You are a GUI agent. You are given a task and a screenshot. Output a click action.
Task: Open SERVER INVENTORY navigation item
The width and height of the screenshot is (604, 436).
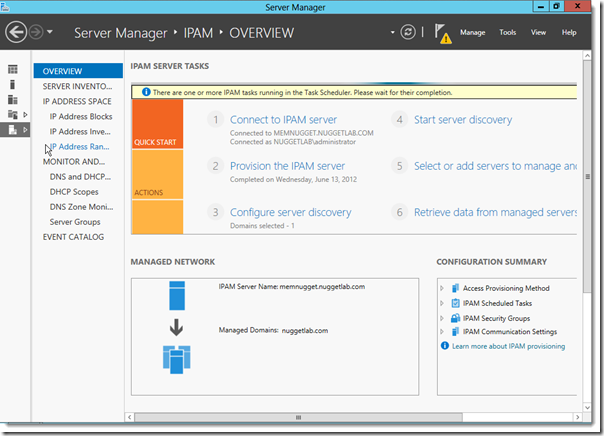click(77, 86)
